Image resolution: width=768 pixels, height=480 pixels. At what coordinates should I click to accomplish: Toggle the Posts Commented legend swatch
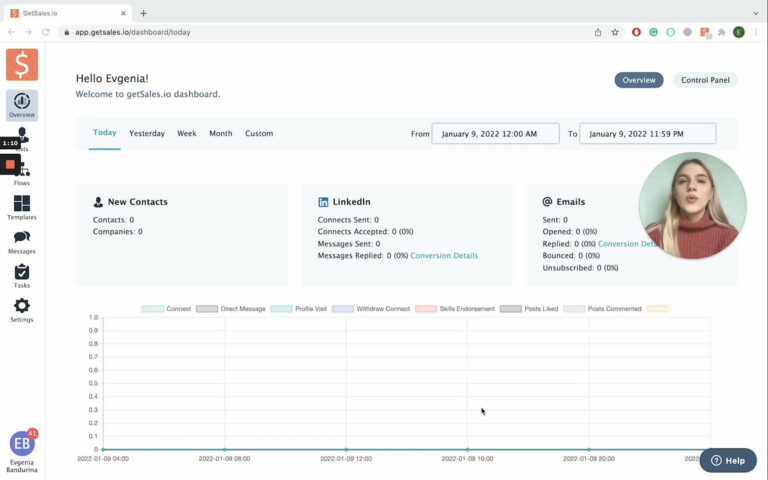pos(574,309)
